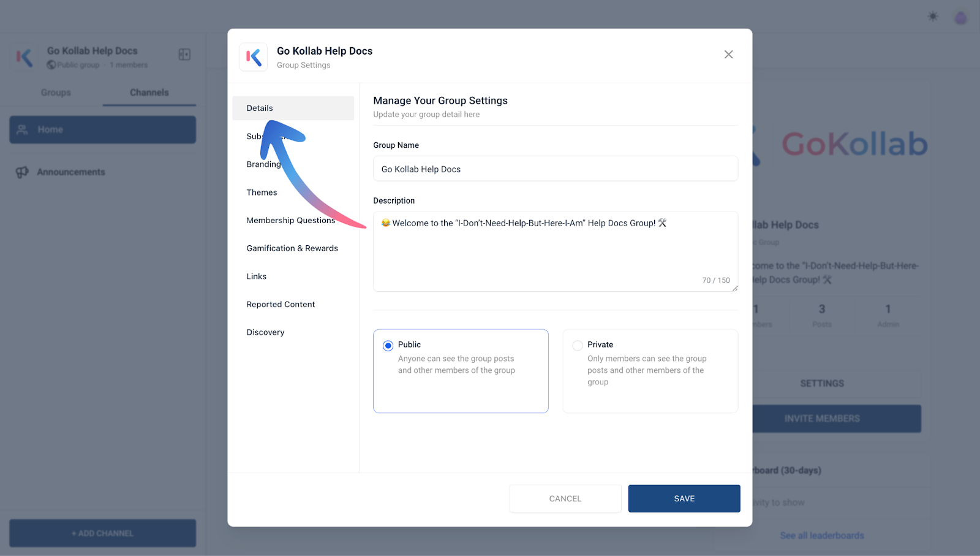Close the Group Settings dialog
The width and height of the screenshot is (980, 556).
click(728, 55)
